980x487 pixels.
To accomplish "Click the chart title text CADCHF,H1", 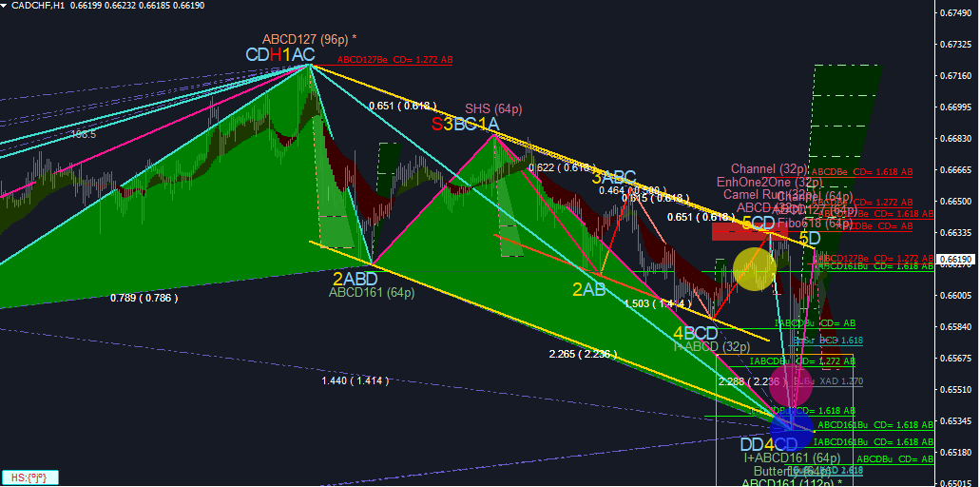I will [38, 5].
